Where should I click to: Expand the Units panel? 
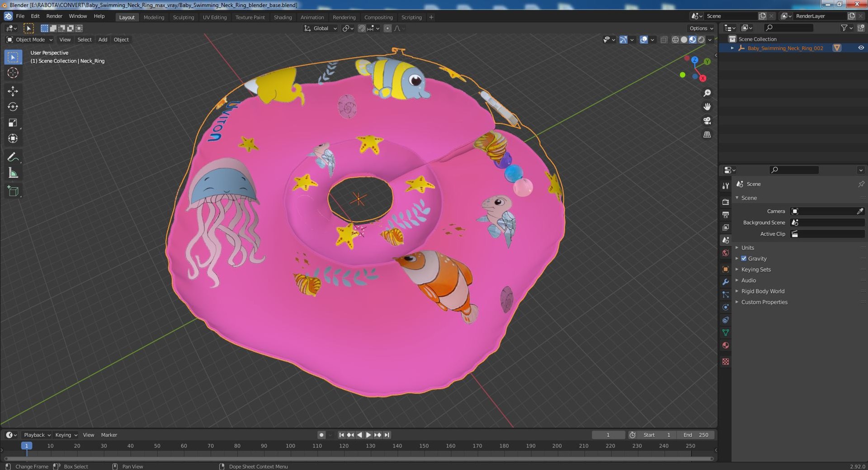coord(747,248)
